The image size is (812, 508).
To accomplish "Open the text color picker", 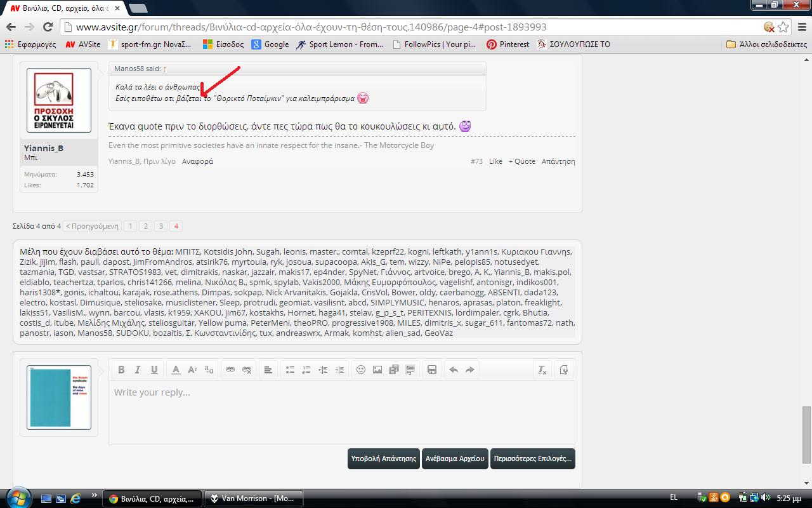I will click(x=176, y=370).
